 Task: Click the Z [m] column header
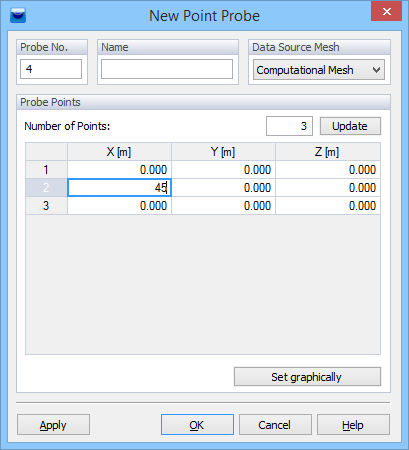[x=328, y=152]
